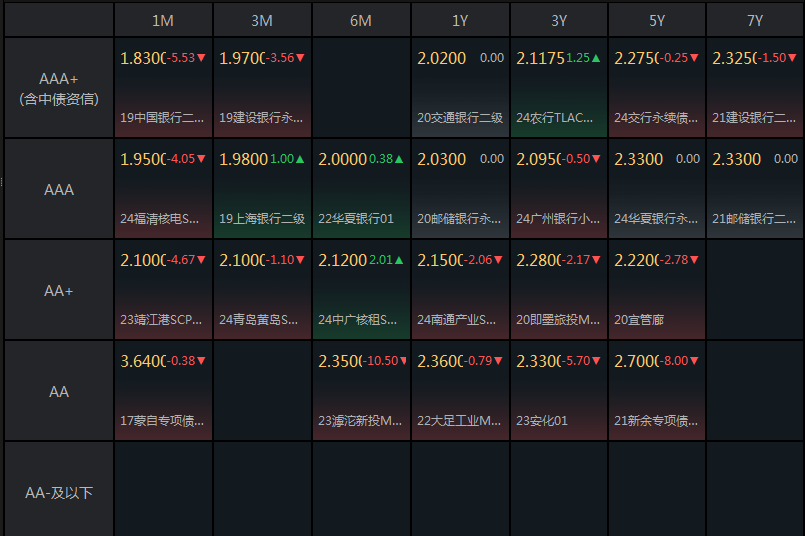Open the 23安化01 bond name
805x536 pixels.
click(542, 421)
